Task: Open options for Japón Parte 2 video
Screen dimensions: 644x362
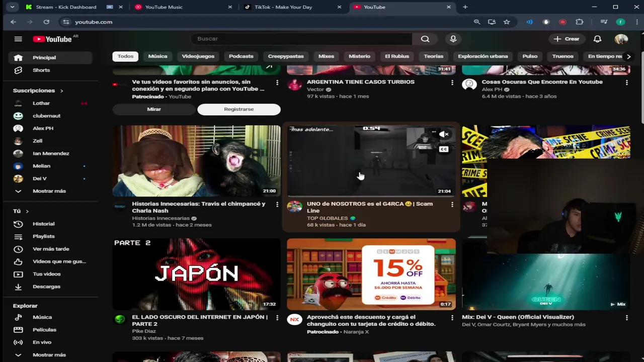Action: [x=277, y=318]
